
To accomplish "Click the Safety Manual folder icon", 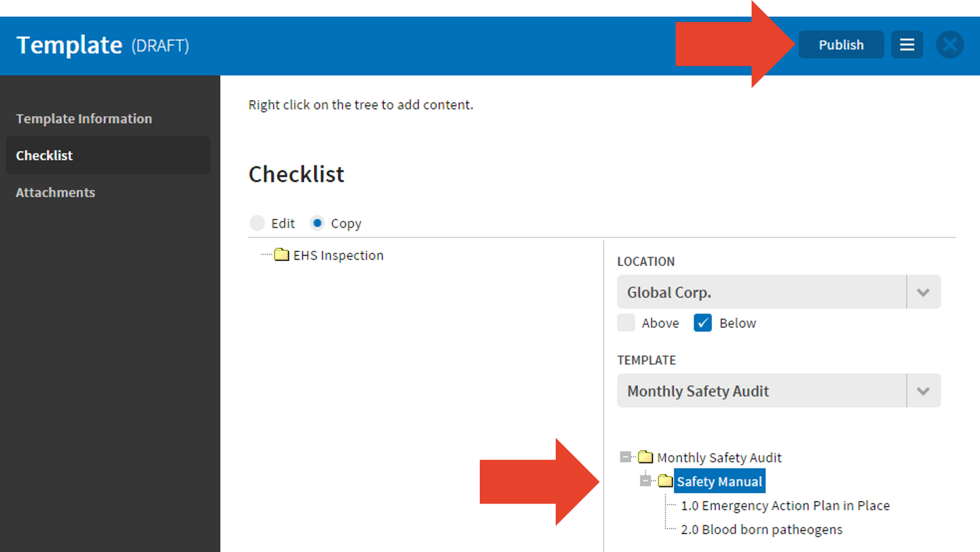I will coord(665,481).
